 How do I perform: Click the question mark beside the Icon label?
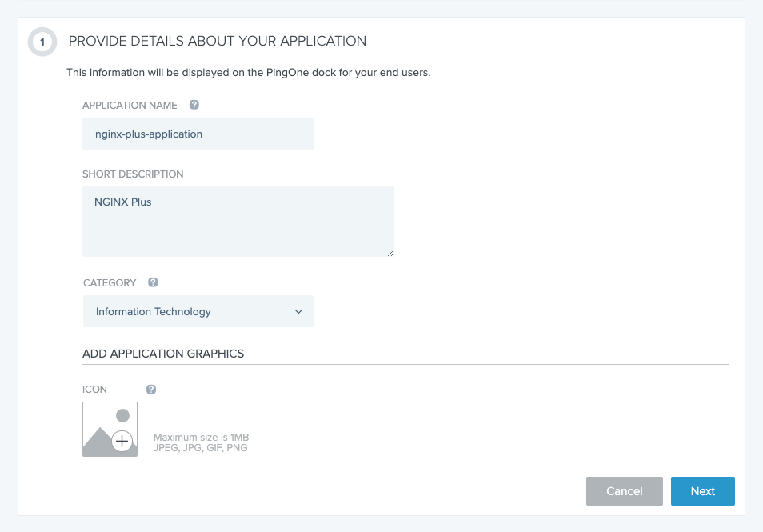click(x=151, y=390)
